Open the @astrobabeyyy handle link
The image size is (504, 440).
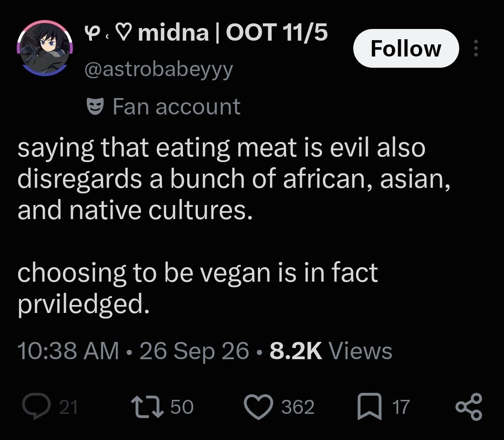click(159, 69)
